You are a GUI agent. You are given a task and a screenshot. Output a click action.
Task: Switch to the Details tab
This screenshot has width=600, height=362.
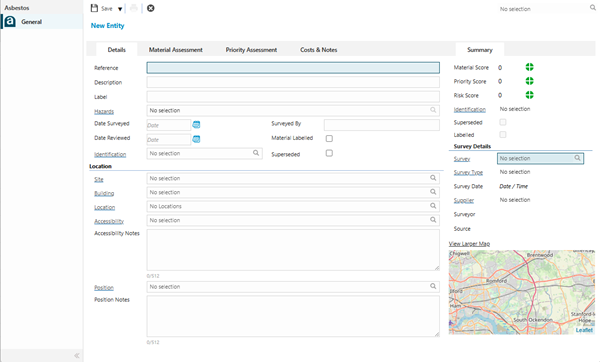click(117, 50)
